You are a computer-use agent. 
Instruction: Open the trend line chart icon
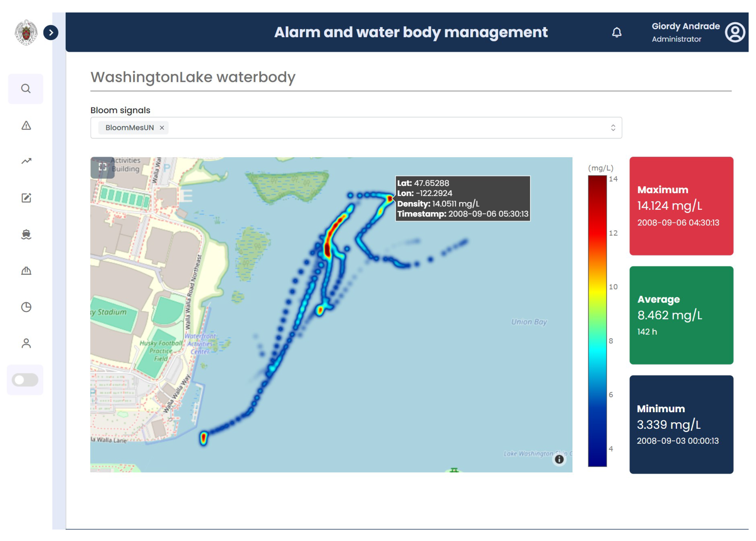pos(26,161)
